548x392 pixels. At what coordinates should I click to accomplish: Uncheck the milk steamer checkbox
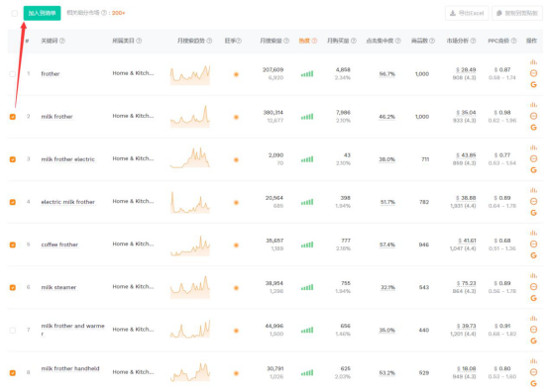point(12,287)
